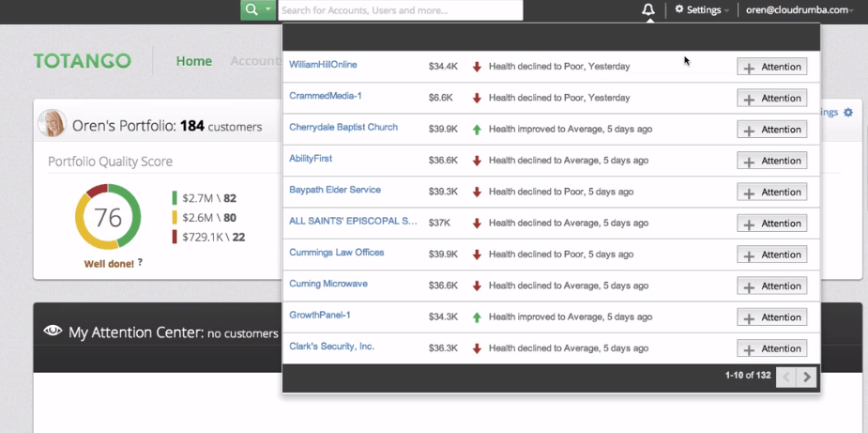Open the search type dropdown arrow
The width and height of the screenshot is (868, 433).
point(268,10)
